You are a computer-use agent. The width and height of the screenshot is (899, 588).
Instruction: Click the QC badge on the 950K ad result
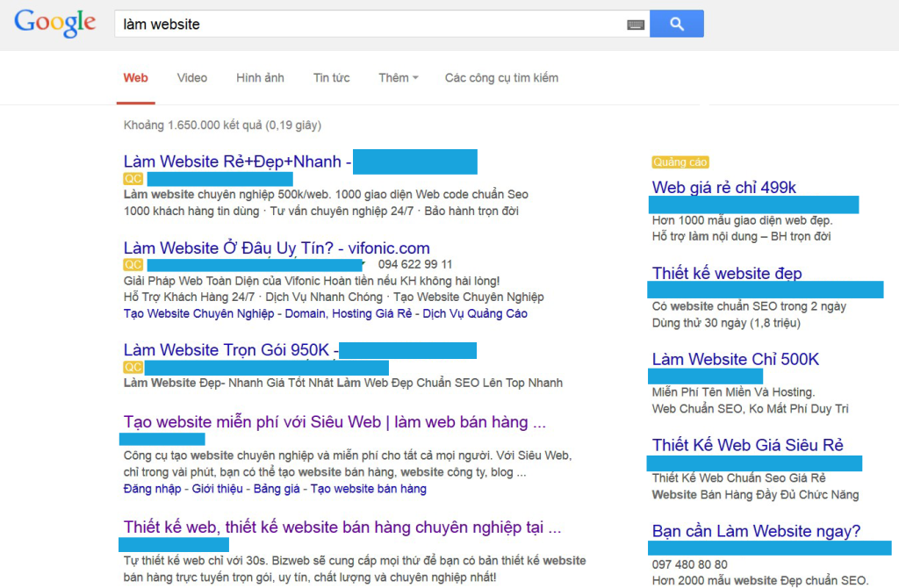coord(133,367)
